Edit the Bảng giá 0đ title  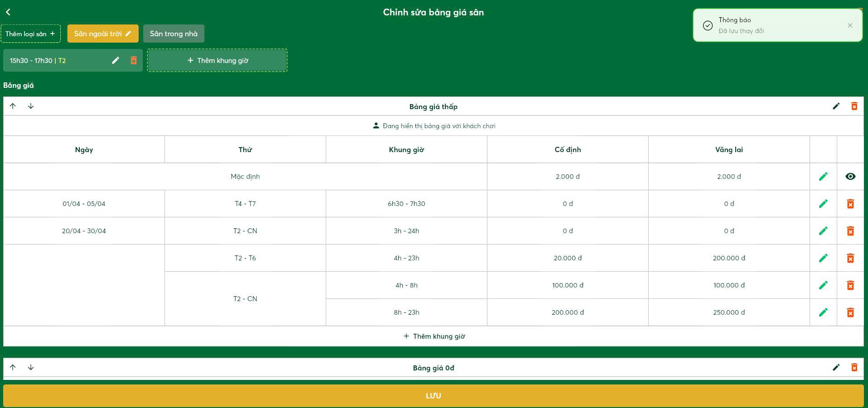coord(836,367)
